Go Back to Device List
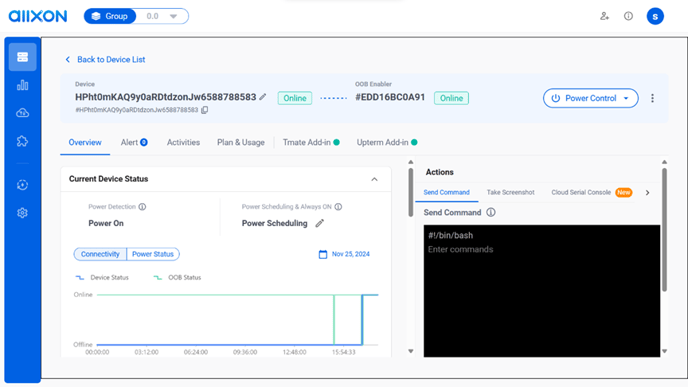This screenshot has height=387, width=688. click(105, 59)
